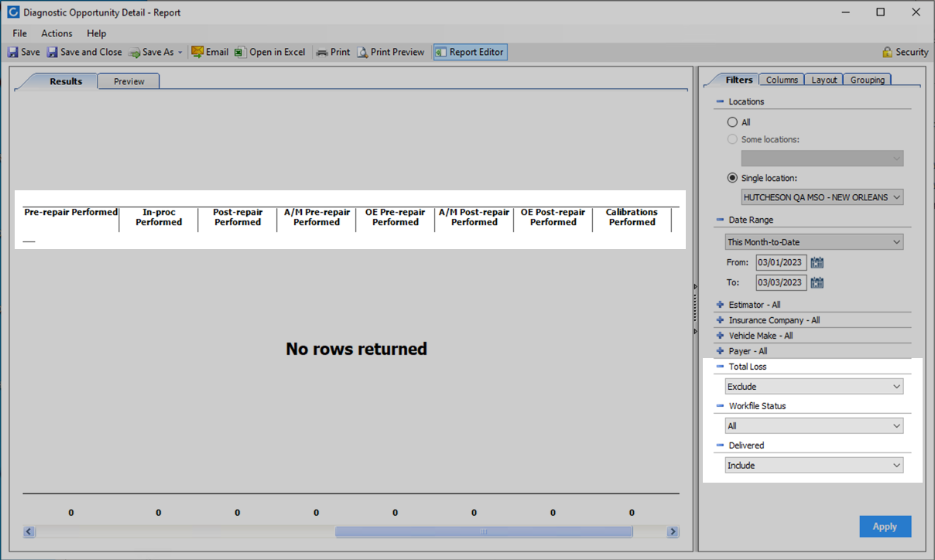Select the All locations radio button

tap(732, 122)
